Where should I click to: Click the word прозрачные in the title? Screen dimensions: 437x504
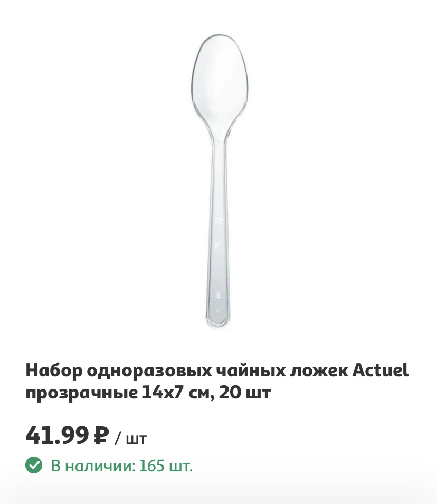click(x=81, y=393)
